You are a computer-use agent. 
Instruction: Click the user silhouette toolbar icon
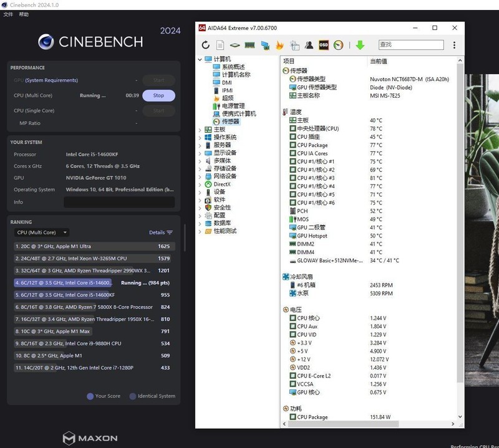(309, 45)
